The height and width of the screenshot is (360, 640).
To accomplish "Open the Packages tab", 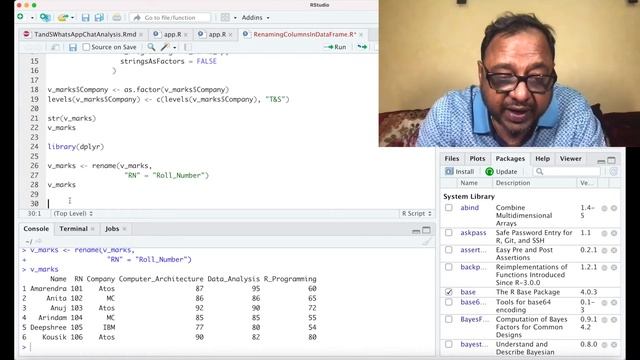I will (x=510, y=158).
